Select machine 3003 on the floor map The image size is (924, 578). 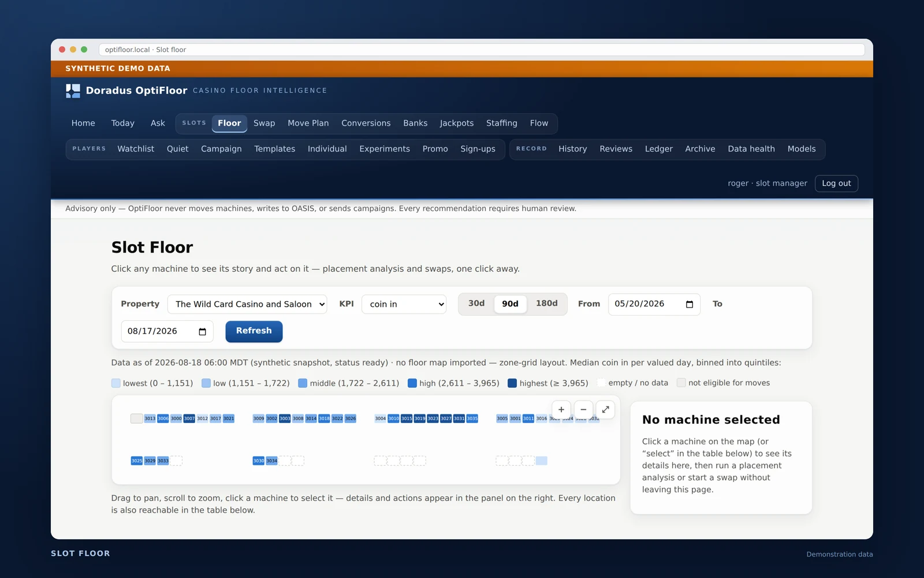coord(285,418)
